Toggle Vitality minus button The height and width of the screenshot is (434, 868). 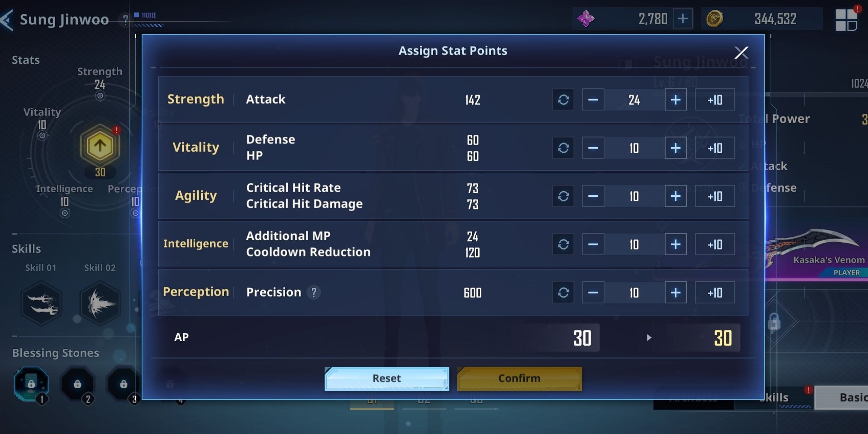(x=593, y=147)
